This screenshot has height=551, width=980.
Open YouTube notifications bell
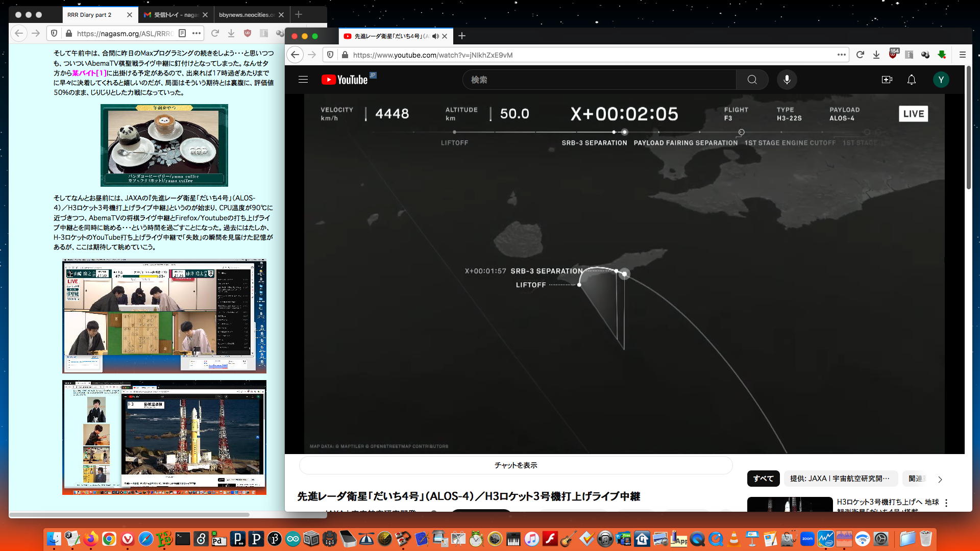911,80
